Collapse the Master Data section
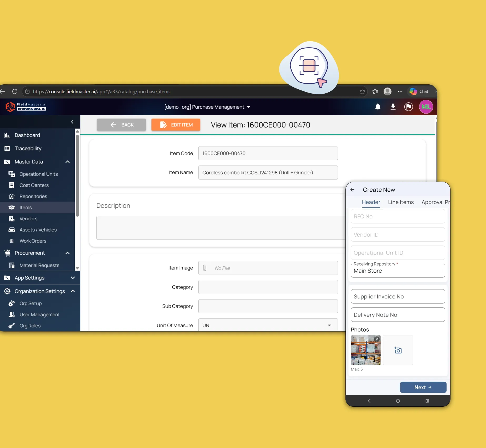This screenshot has width=486, height=448. coord(67,162)
